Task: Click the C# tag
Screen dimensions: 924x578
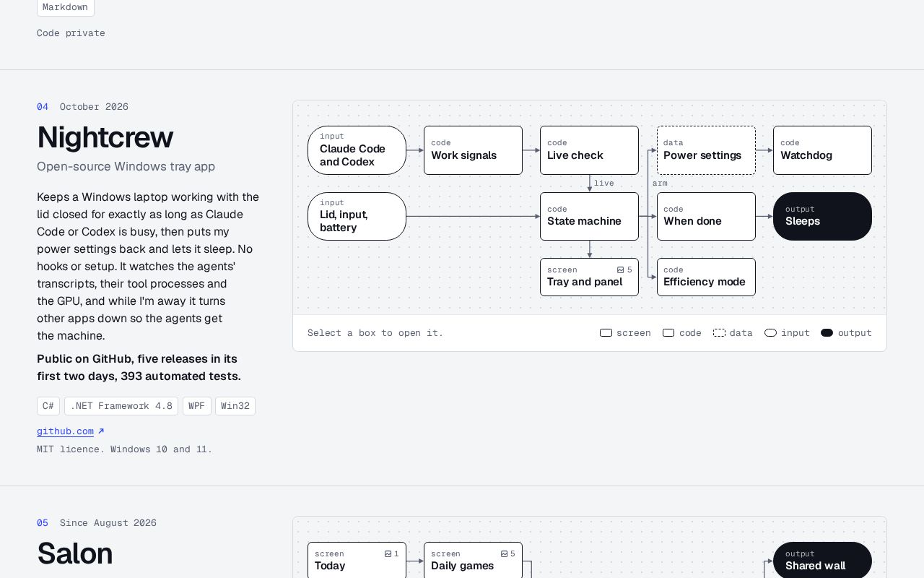Action: (x=48, y=406)
